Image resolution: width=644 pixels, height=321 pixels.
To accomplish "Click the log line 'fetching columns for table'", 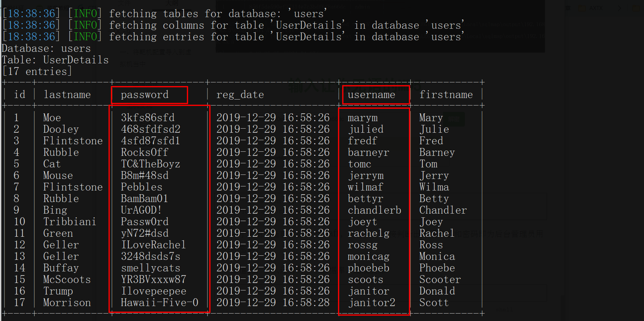I will 234,25.
